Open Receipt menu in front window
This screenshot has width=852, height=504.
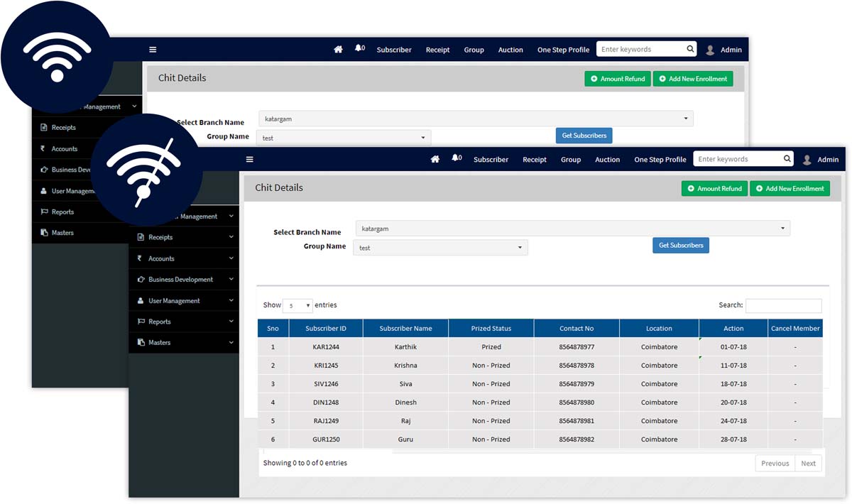pyautogui.click(x=535, y=160)
